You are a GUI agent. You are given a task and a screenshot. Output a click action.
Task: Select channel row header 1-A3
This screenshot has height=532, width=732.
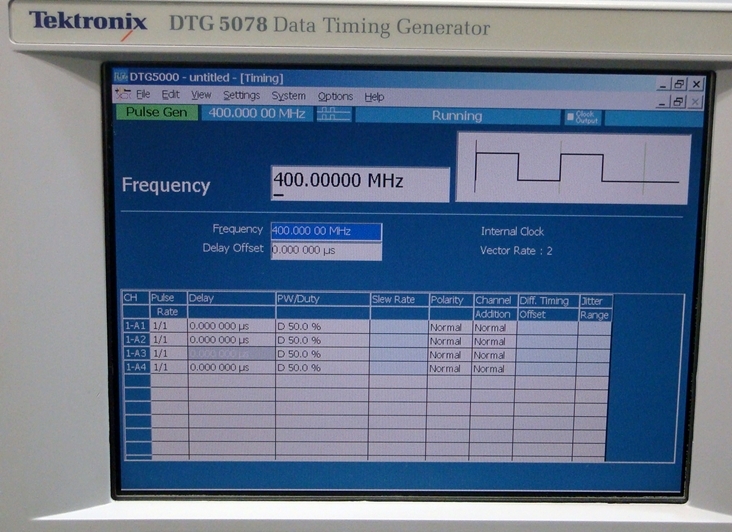[136, 353]
